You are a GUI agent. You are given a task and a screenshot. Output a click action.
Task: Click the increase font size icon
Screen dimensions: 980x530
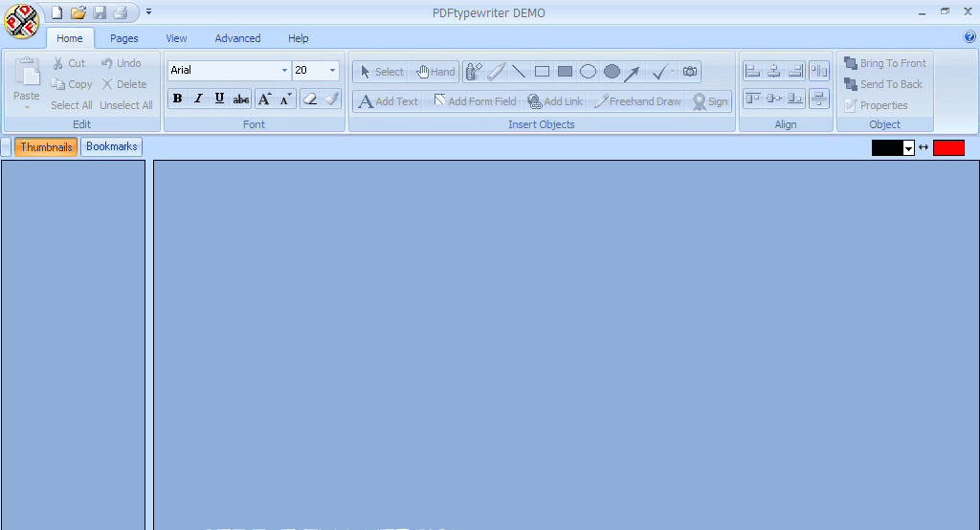(264, 99)
